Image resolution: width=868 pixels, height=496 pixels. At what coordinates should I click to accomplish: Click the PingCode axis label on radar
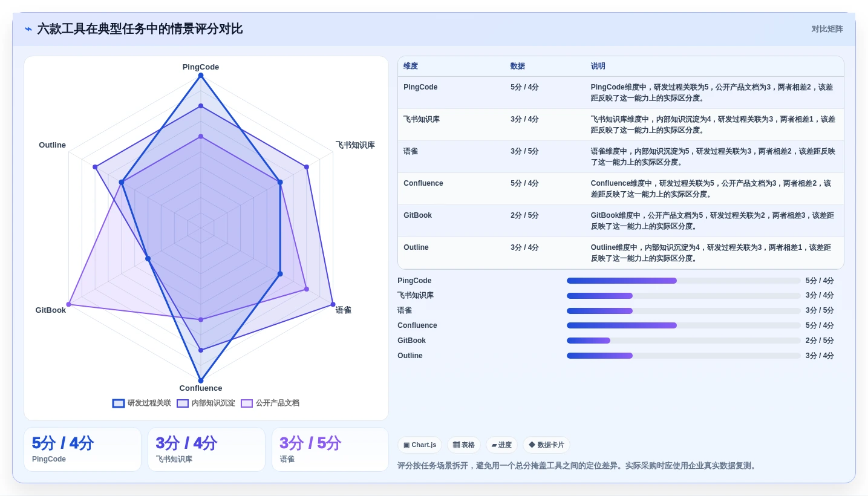coord(201,67)
